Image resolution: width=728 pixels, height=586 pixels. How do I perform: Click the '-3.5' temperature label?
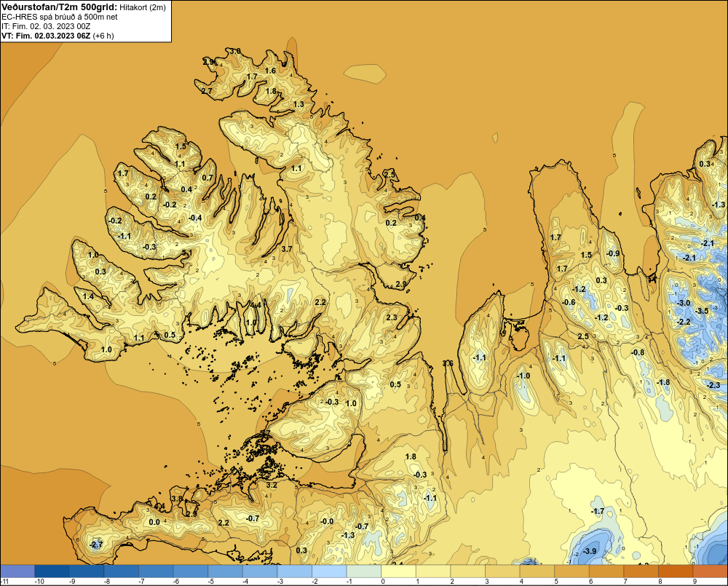pos(702,311)
